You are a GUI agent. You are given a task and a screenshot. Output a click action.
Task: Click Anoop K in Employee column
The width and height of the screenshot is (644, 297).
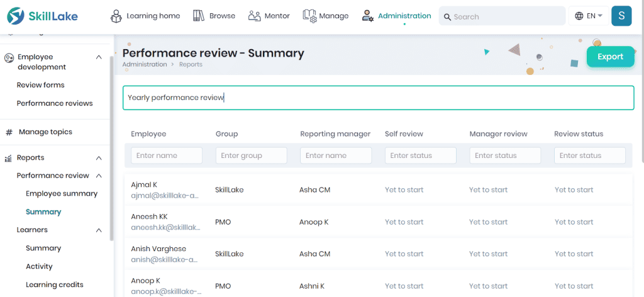click(x=145, y=281)
